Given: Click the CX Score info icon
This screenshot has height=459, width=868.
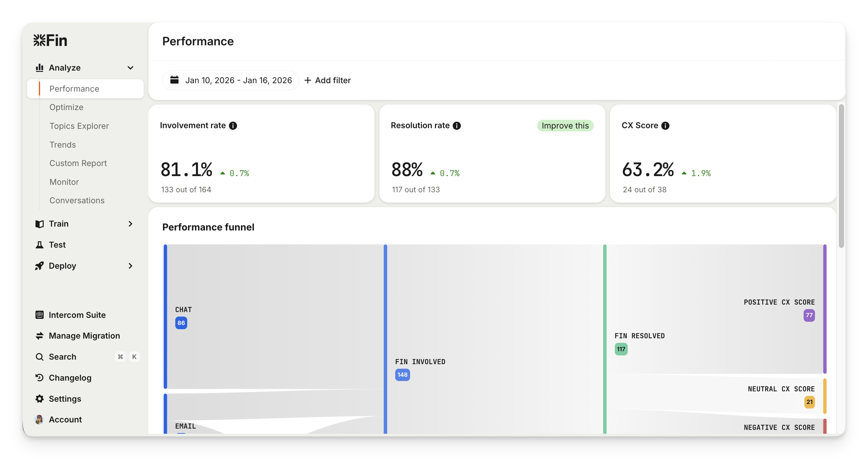Looking at the screenshot, I should tap(665, 126).
